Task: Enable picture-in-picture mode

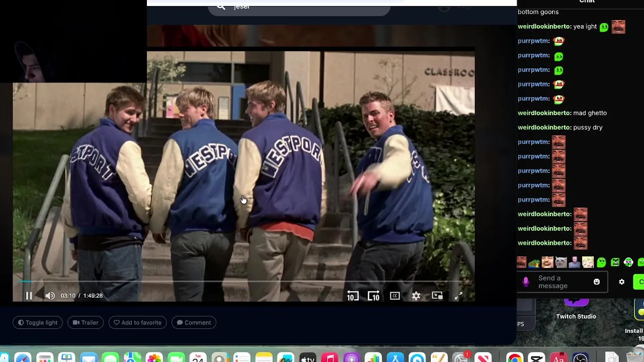Action: coord(437,296)
